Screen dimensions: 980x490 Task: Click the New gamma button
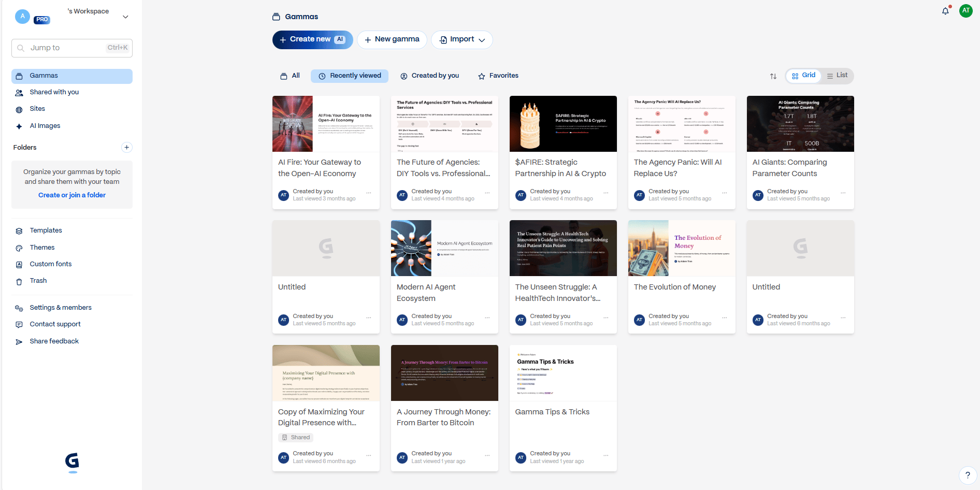[x=392, y=40]
